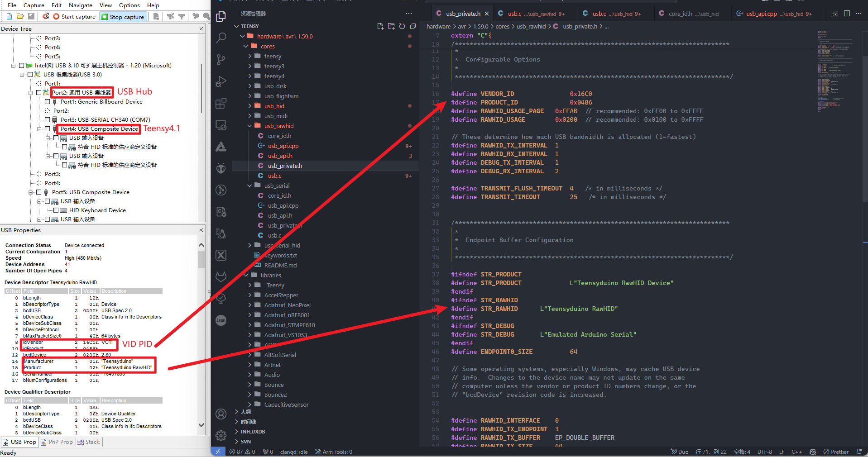This screenshot has height=457, width=868.
Task: Collapse the Port2: 通用 USB 集线器 node
Action: coord(31,93)
